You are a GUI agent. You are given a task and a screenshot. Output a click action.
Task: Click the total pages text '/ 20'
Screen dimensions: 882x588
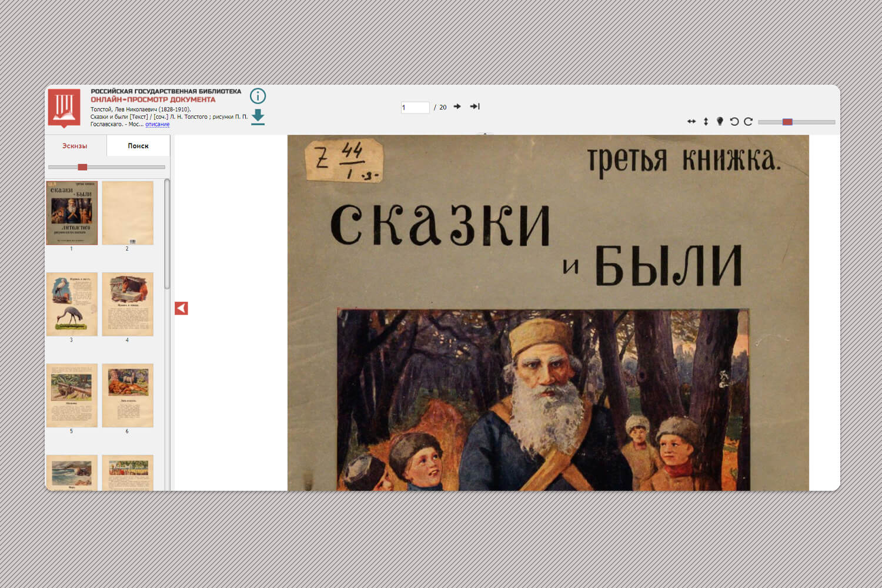[440, 107]
